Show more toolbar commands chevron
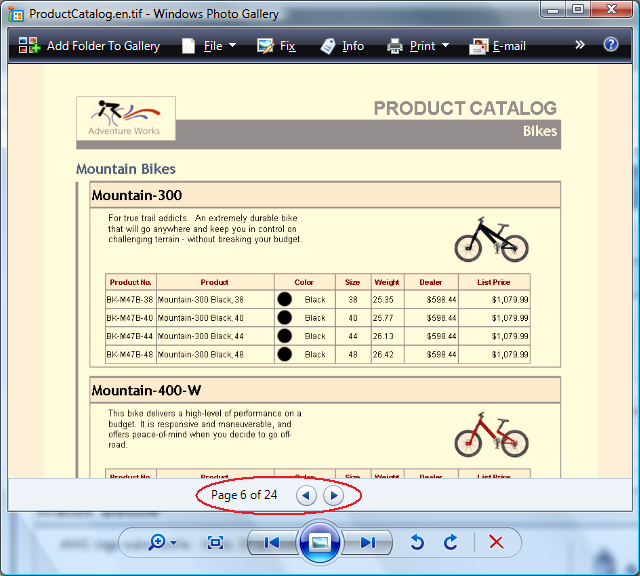Screen dimensions: 640x576 pos(580,45)
